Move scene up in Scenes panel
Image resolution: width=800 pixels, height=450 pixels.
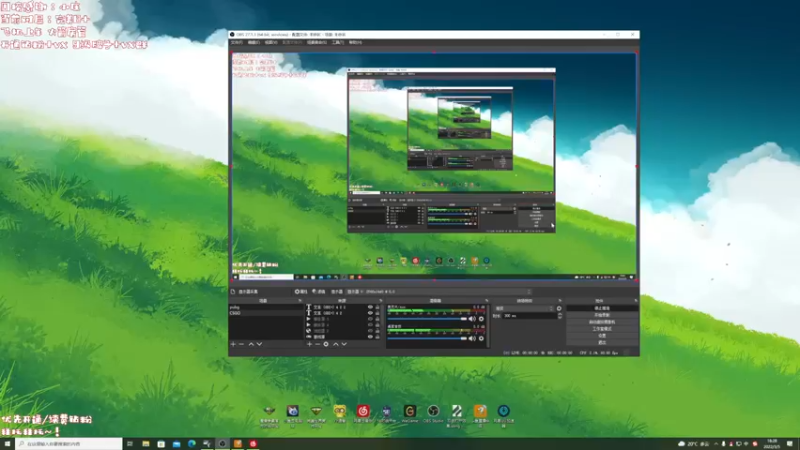pos(251,344)
